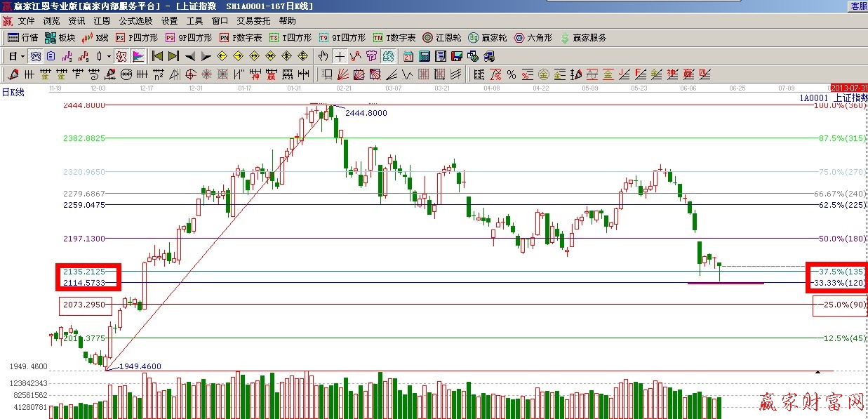Expand the 日 period dropdown arrow

tap(22, 56)
